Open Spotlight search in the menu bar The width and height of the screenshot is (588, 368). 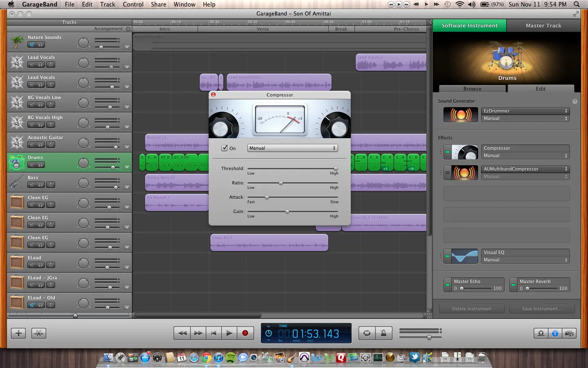pos(577,4)
